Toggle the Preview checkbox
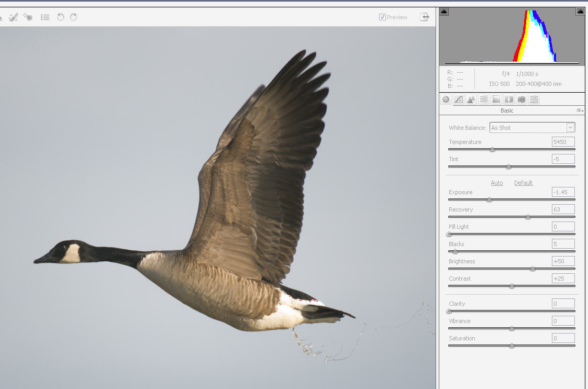The height and width of the screenshot is (389, 588). (x=382, y=17)
